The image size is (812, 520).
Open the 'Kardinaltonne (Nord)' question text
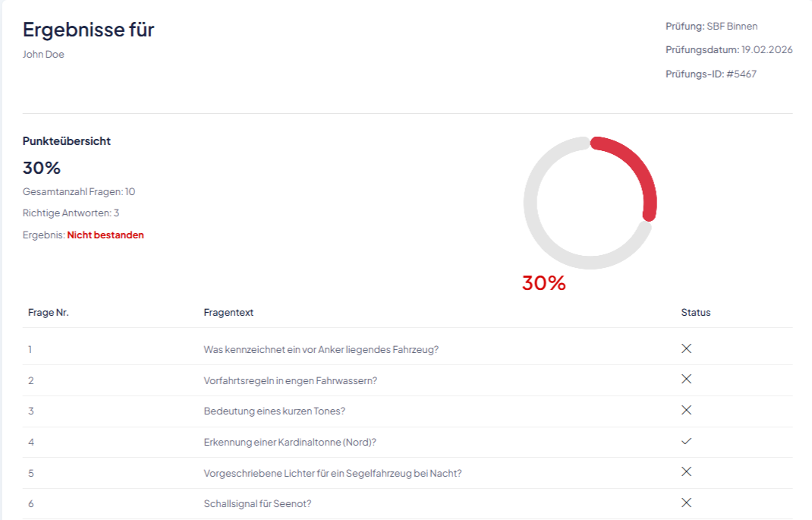coord(290,442)
